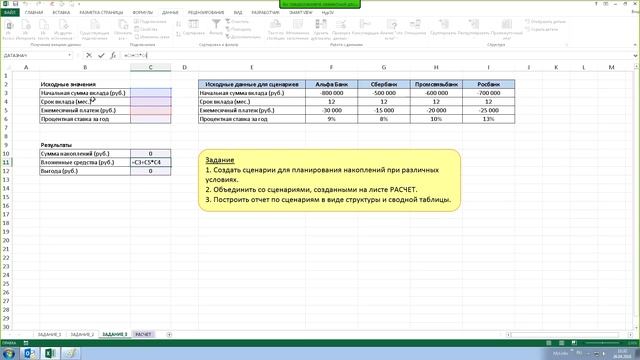640x360 pixels.
Task: Open the Windows Start button
Action: [8, 353]
